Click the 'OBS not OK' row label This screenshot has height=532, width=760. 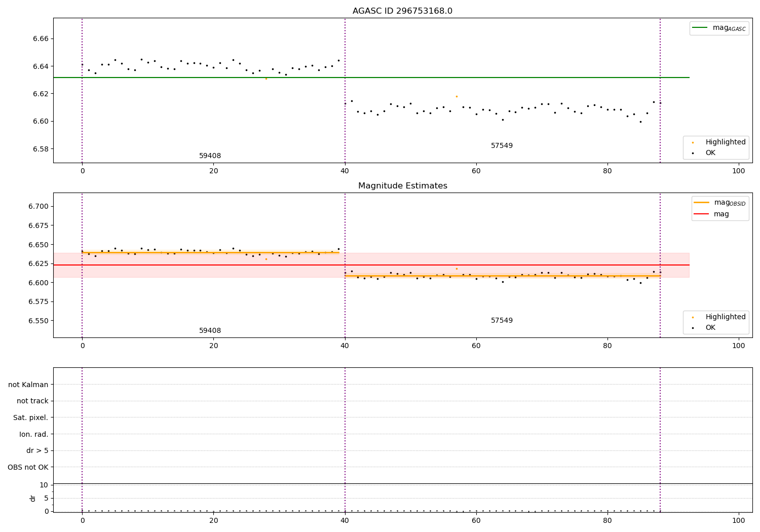coord(28,468)
